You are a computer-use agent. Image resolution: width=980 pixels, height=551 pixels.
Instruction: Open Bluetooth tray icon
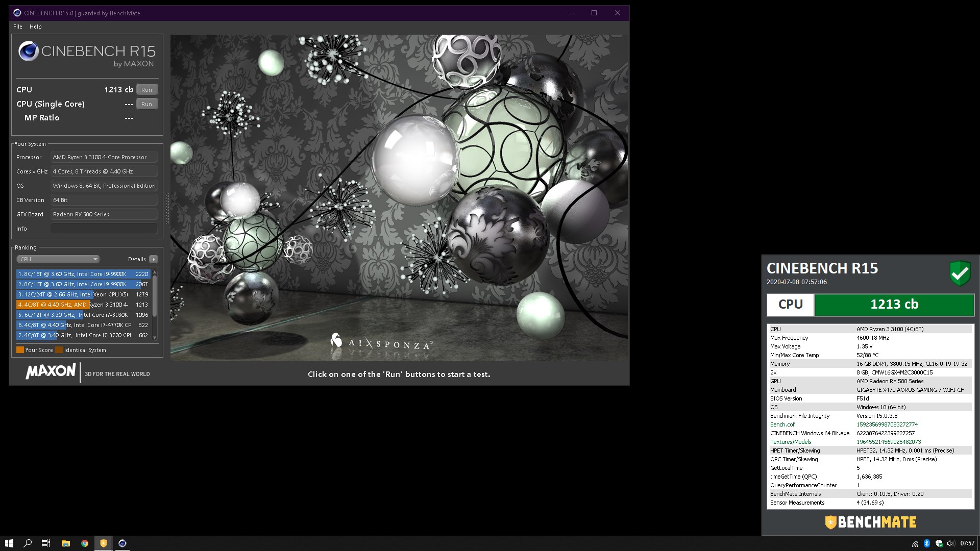point(927,543)
